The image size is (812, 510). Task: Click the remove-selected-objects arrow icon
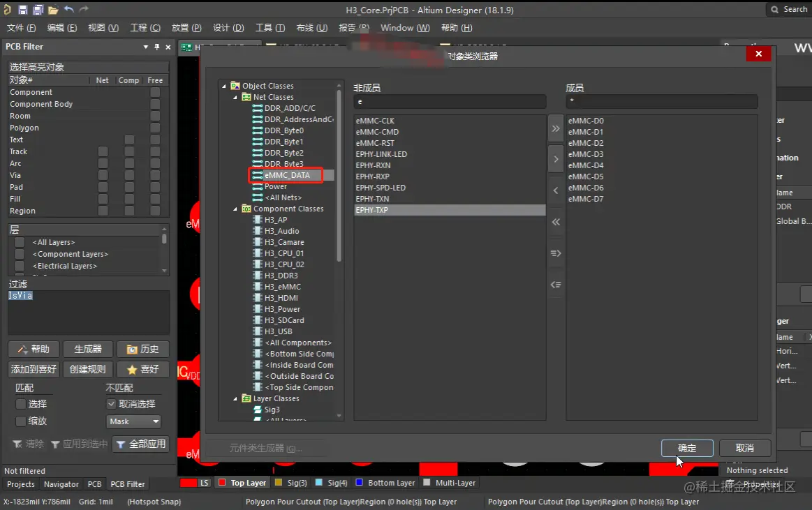[x=556, y=285]
